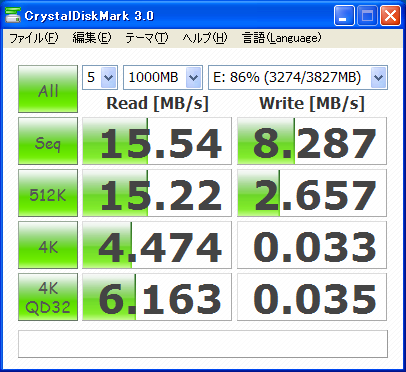This screenshot has width=406, height=372.
Task: Maximize the CrystalDiskMark window
Action: [x=367, y=16]
